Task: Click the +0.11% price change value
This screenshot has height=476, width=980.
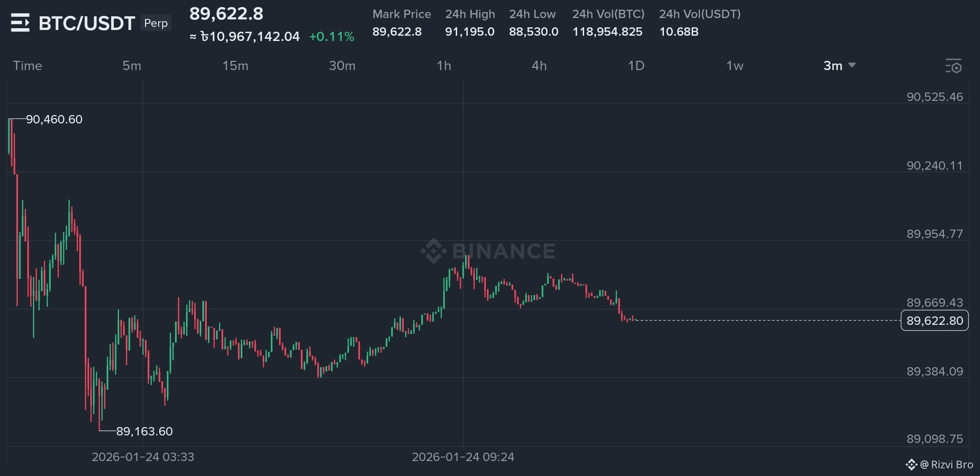Action: tap(332, 37)
